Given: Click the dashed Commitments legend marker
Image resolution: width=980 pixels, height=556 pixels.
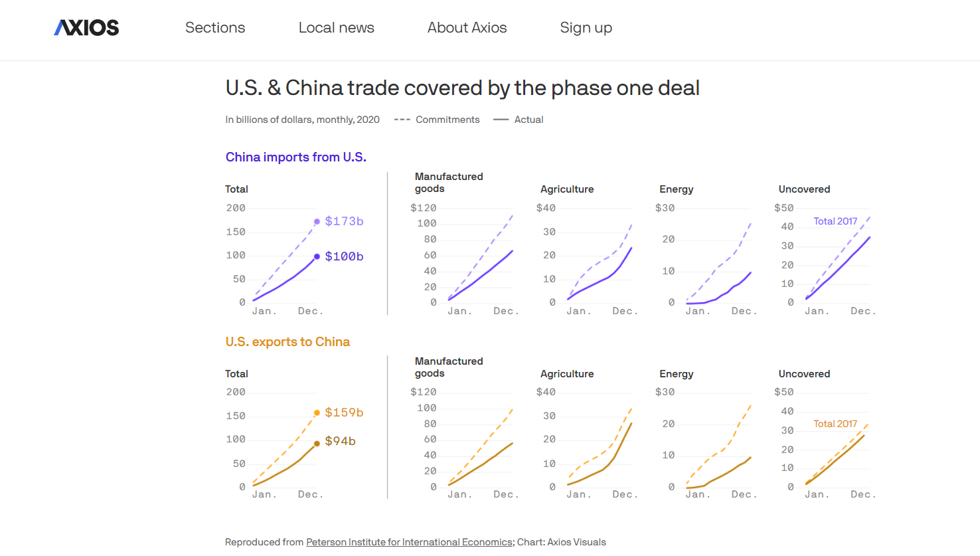Looking at the screenshot, I should (402, 120).
